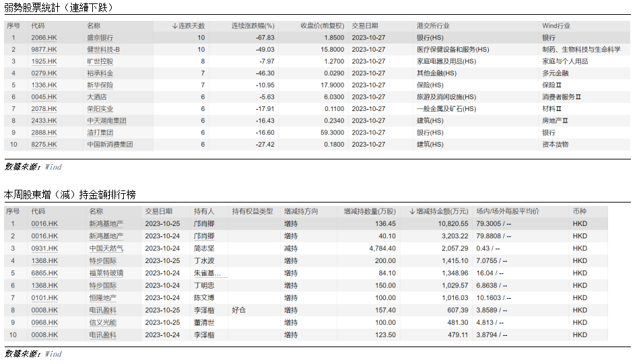Click the 新华保险 stock name

pyautogui.click(x=100, y=85)
